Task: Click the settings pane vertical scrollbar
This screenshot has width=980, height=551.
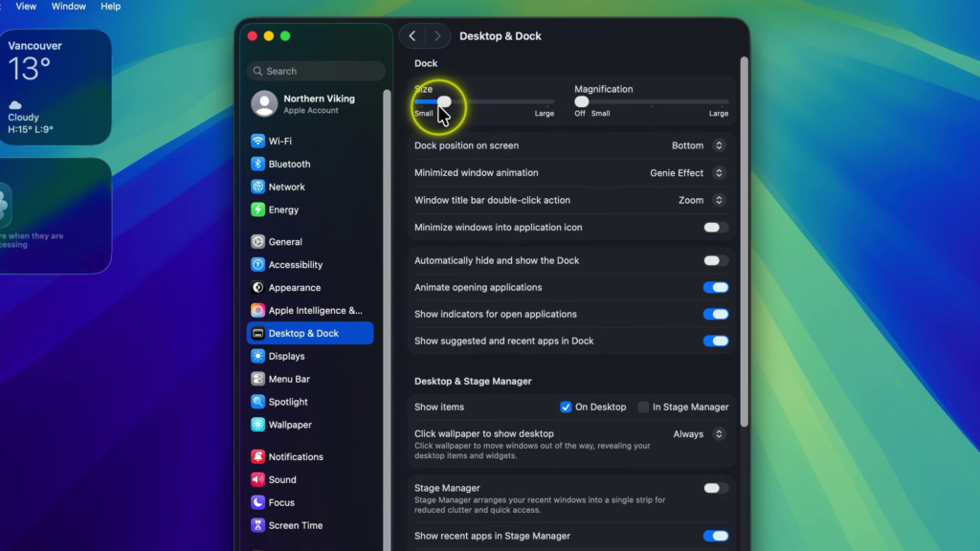Action: pyautogui.click(x=744, y=242)
